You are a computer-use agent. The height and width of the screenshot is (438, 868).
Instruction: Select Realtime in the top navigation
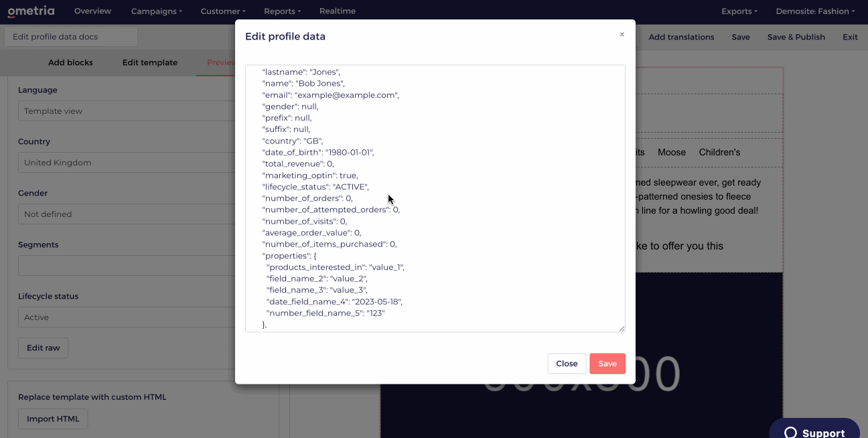(338, 11)
